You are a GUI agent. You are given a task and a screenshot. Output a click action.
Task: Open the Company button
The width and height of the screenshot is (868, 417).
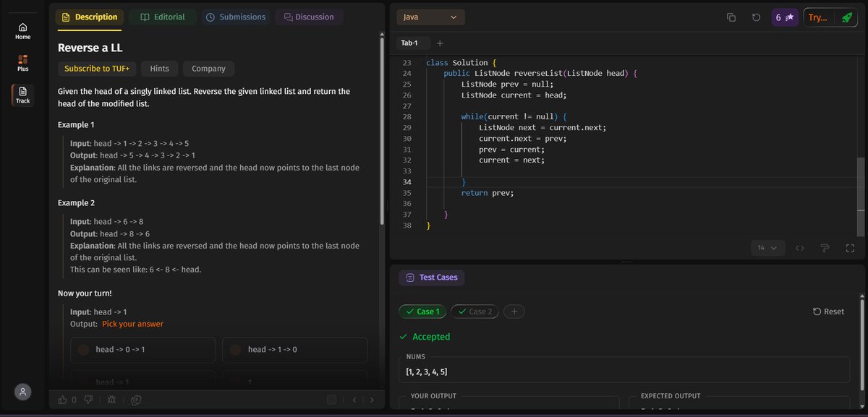point(208,69)
